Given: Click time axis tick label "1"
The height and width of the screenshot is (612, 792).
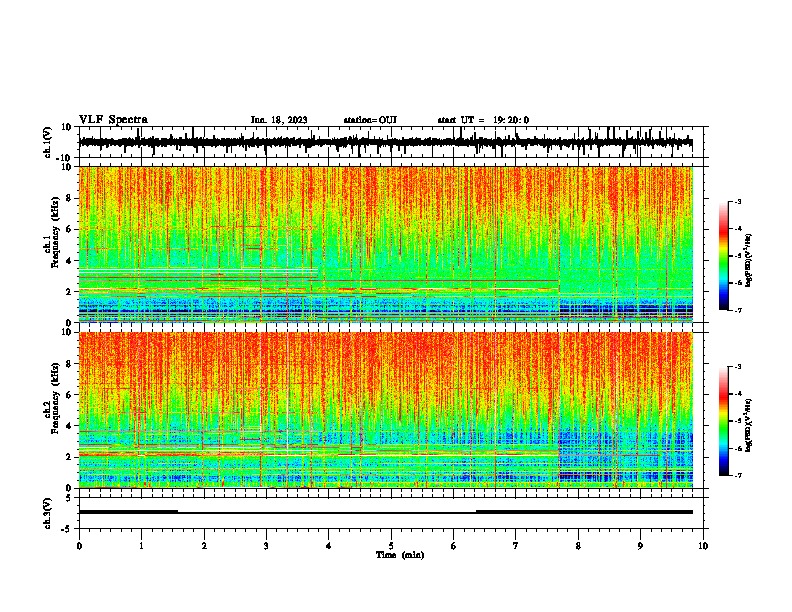Looking at the screenshot, I should tap(141, 546).
